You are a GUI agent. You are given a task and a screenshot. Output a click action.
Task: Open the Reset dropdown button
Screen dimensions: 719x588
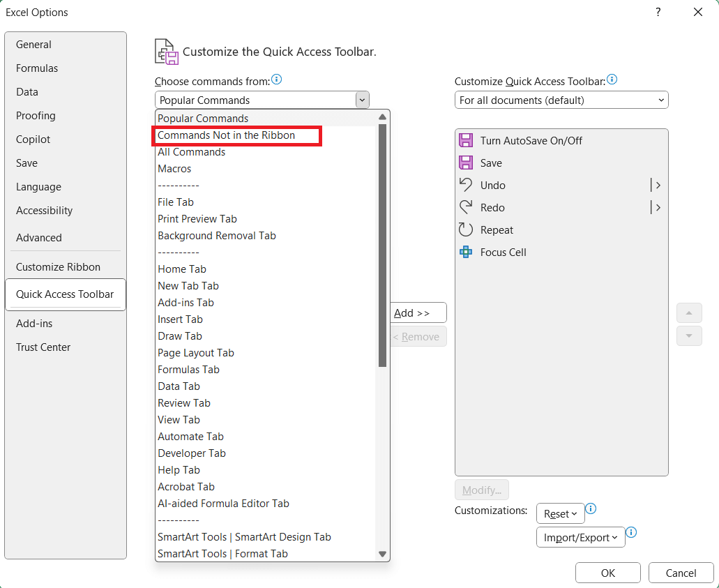pos(560,513)
